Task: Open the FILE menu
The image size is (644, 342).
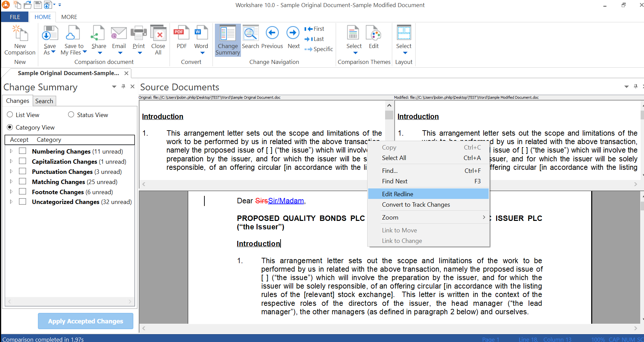Action: [x=15, y=17]
